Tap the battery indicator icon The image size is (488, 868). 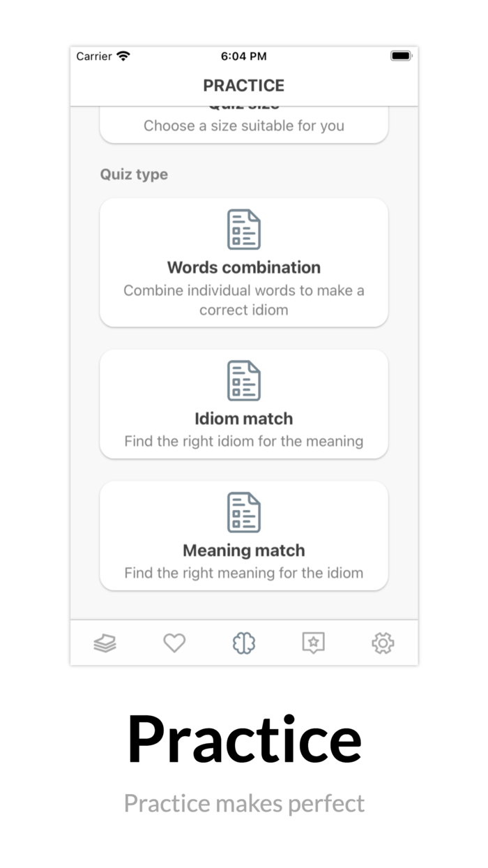401,57
